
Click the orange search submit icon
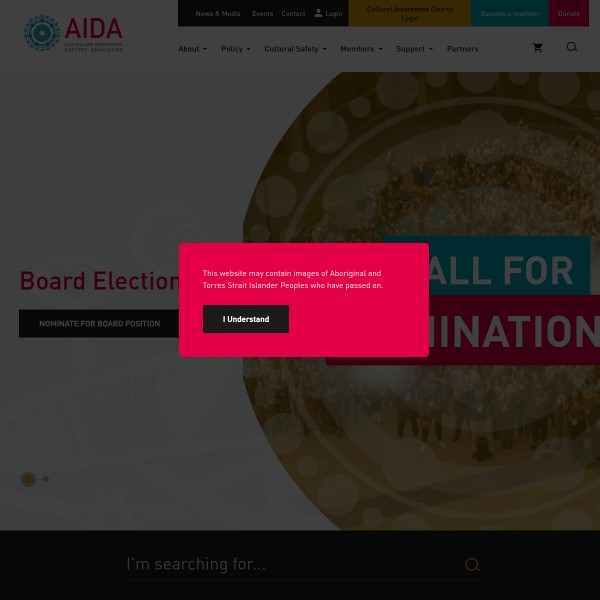[472, 565]
